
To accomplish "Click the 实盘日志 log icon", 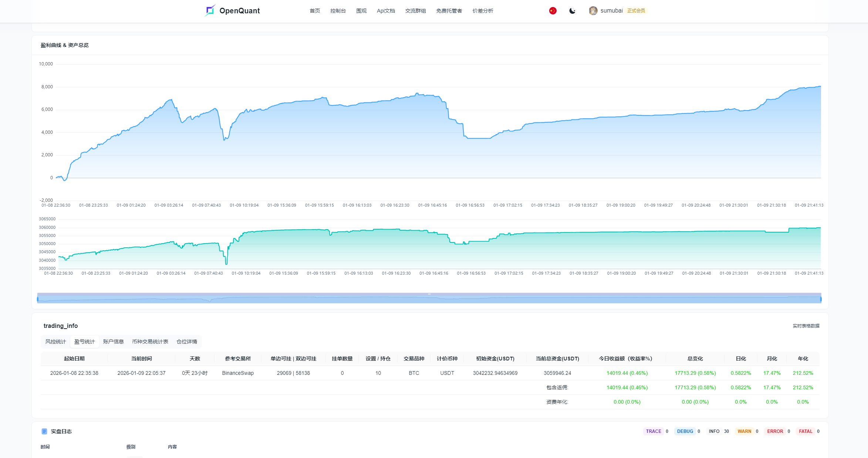I will [x=44, y=431].
